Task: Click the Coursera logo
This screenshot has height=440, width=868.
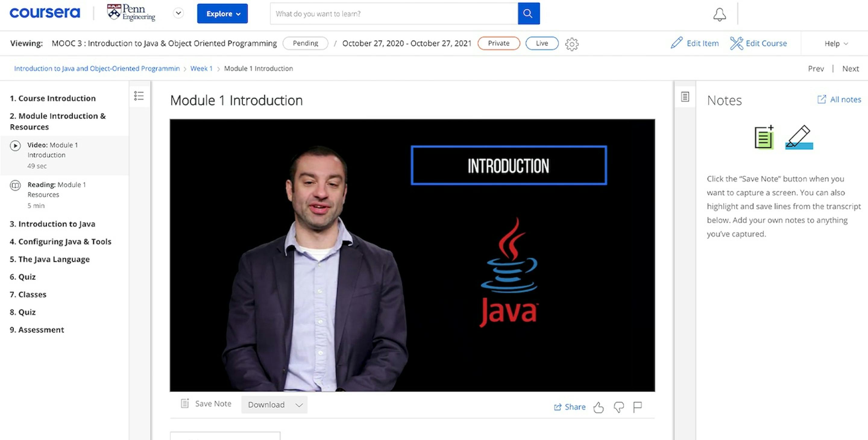Action: (45, 13)
